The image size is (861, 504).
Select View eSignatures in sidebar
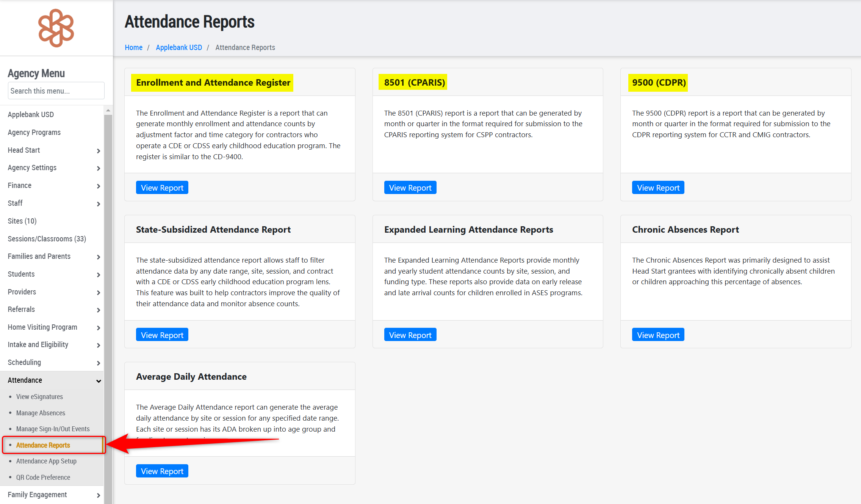click(39, 396)
